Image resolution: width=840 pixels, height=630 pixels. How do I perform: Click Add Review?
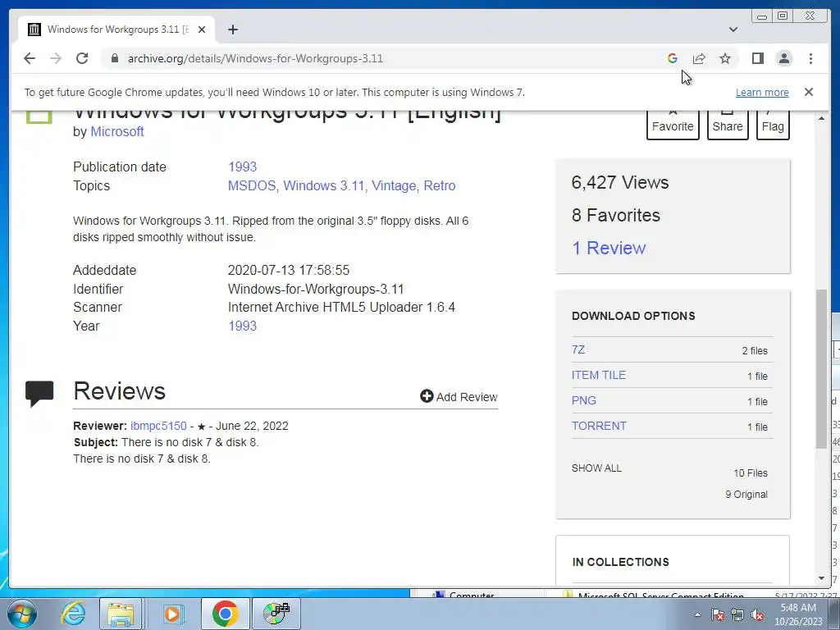click(459, 396)
